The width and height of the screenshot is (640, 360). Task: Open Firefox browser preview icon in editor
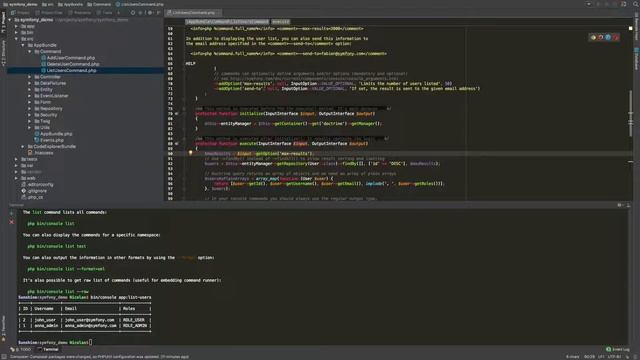tap(600, 38)
